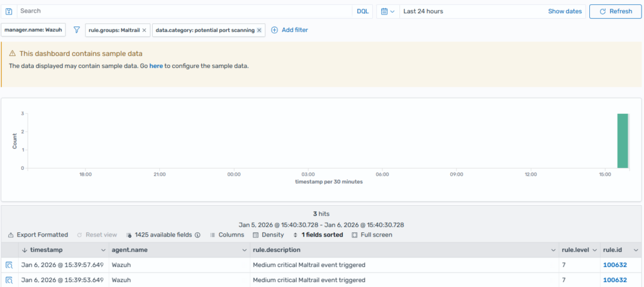Remove the rule.groups: Maltrail filter

144,30
